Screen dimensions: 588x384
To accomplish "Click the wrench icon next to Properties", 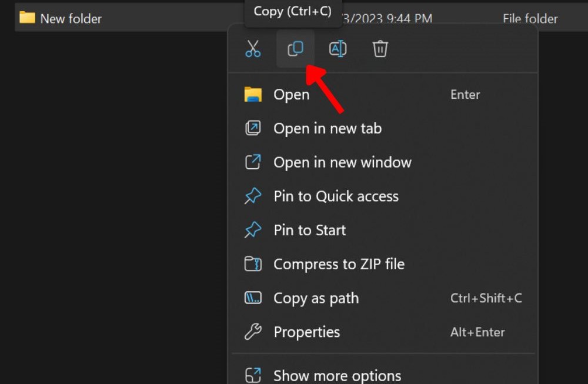I will click(x=252, y=332).
